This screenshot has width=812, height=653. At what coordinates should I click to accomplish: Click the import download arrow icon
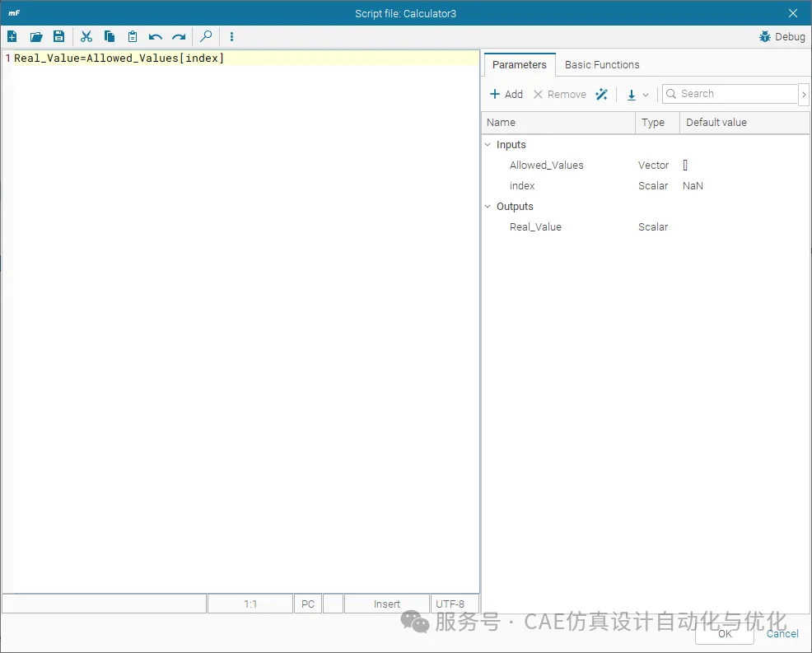tap(632, 94)
